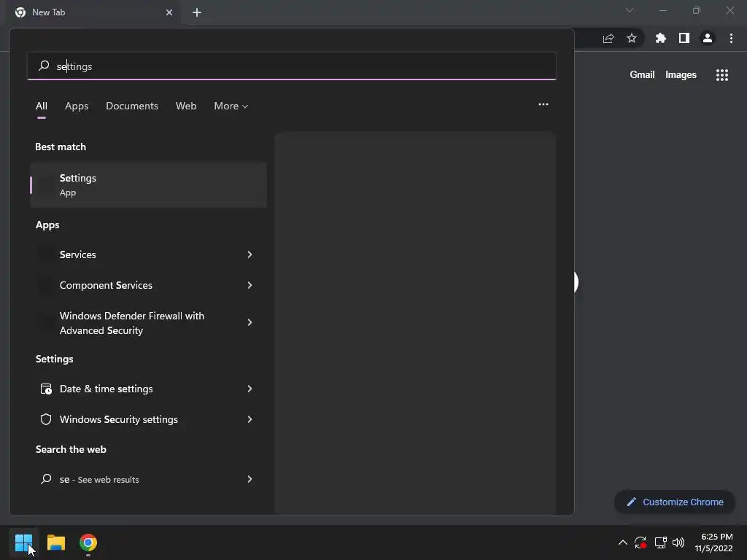Open the search options three-dot menu
Image resolution: width=747 pixels, height=560 pixels.
543,104
